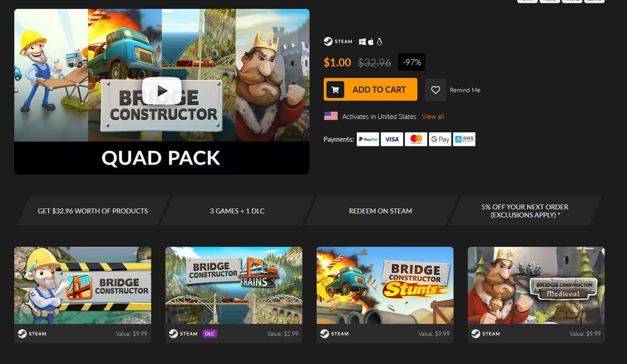627x364 pixels.
Task: Open the Bridge Constructor Medieval thumbnail
Action: tap(536, 285)
